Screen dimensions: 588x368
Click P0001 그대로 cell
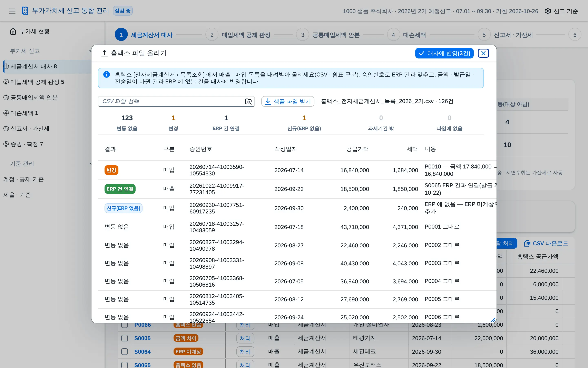click(x=442, y=227)
